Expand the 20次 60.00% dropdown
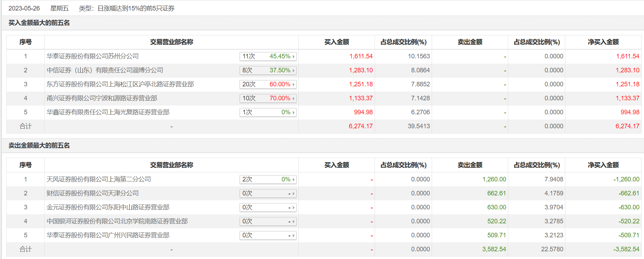 268,84
